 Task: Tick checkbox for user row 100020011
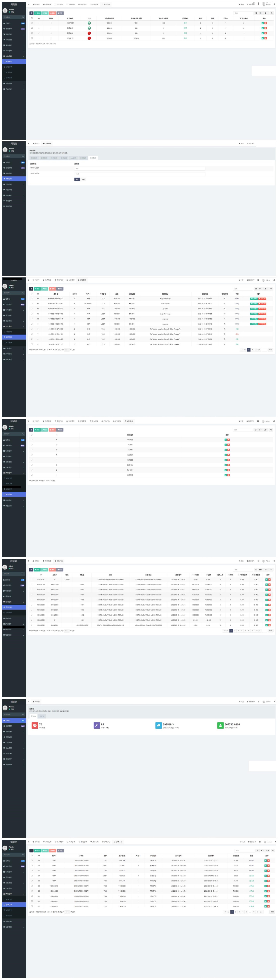click(x=32, y=579)
